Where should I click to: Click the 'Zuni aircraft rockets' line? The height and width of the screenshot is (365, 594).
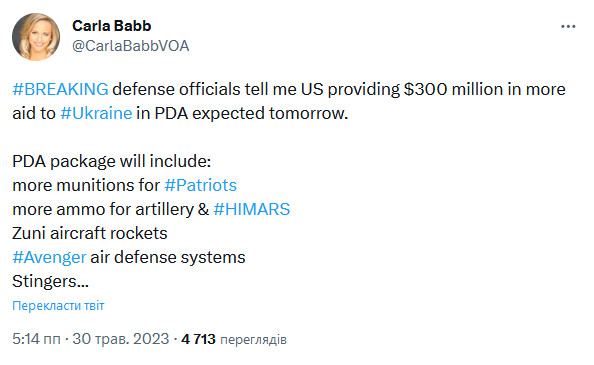90,233
